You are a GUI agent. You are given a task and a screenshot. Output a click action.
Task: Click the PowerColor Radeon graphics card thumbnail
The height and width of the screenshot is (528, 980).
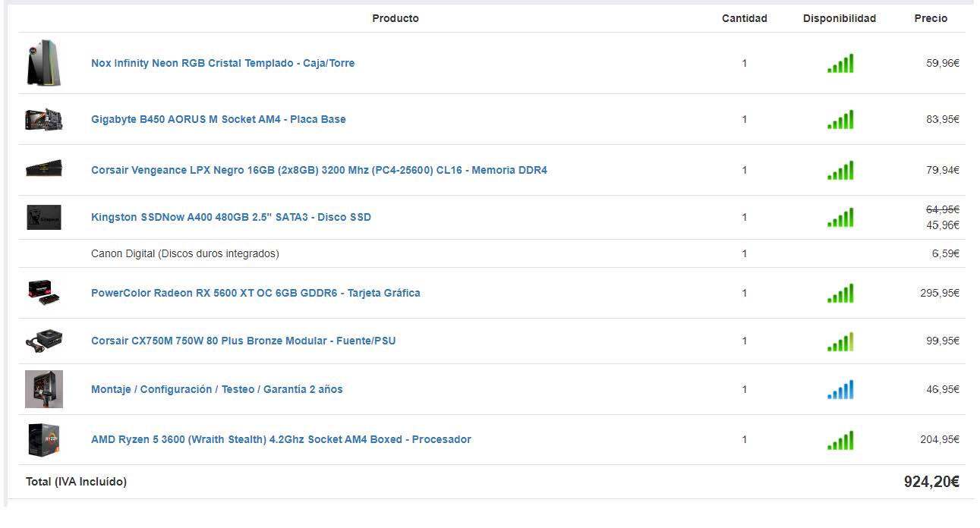43,293
